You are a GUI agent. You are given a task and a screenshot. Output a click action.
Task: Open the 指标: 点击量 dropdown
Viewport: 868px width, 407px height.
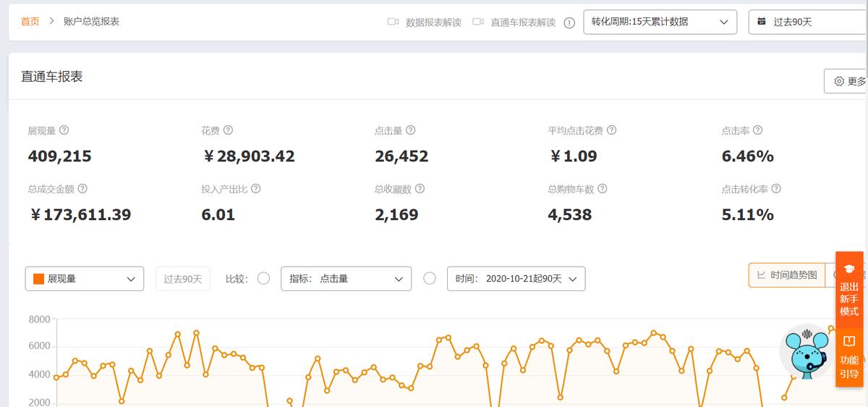click(346, 279)
